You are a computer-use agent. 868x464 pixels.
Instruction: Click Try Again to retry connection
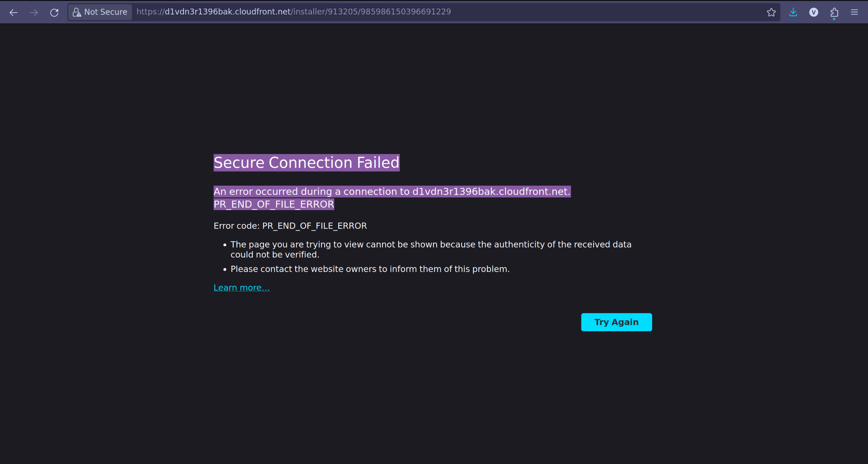[616, 322]
